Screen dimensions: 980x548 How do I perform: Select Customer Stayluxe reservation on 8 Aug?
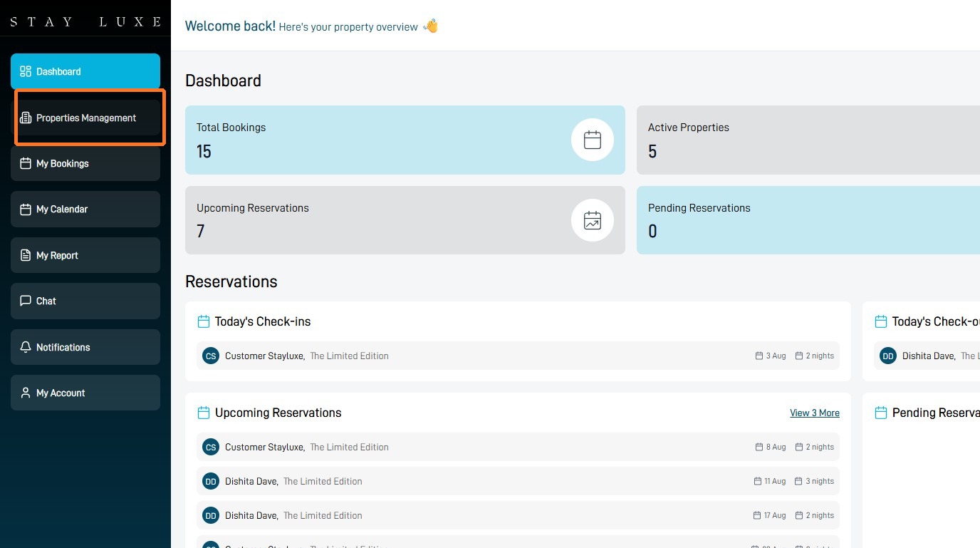[x=518, y=447]
